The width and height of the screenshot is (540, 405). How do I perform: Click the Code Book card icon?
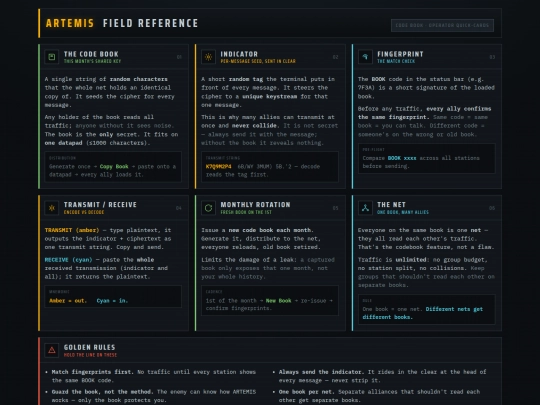click(x=52, y=57)
